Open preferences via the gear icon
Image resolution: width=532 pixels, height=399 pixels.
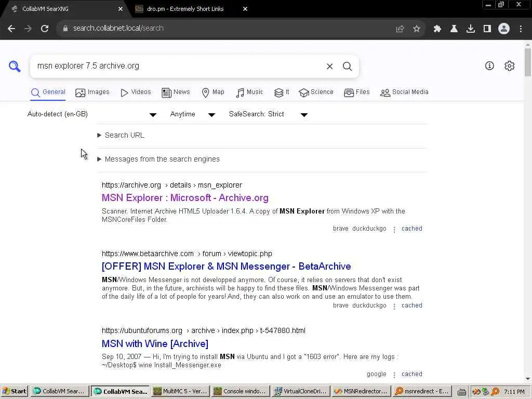click(509, 66)
